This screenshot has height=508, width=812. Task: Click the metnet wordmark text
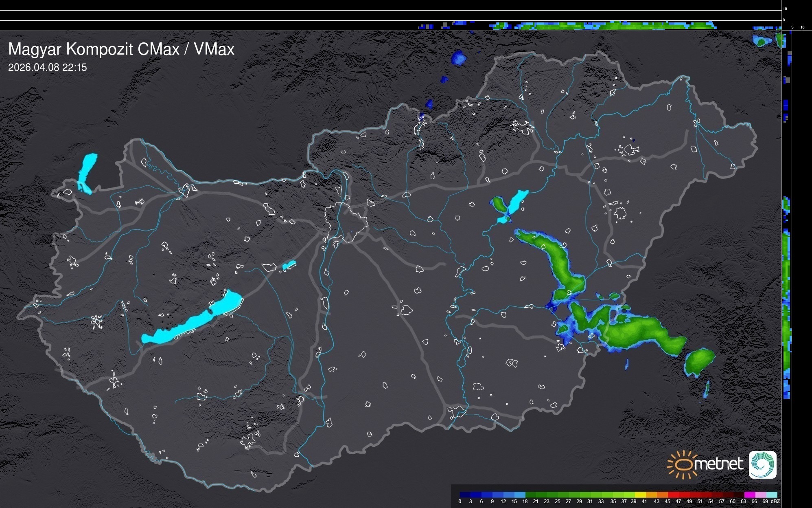[x=718, y=464]
